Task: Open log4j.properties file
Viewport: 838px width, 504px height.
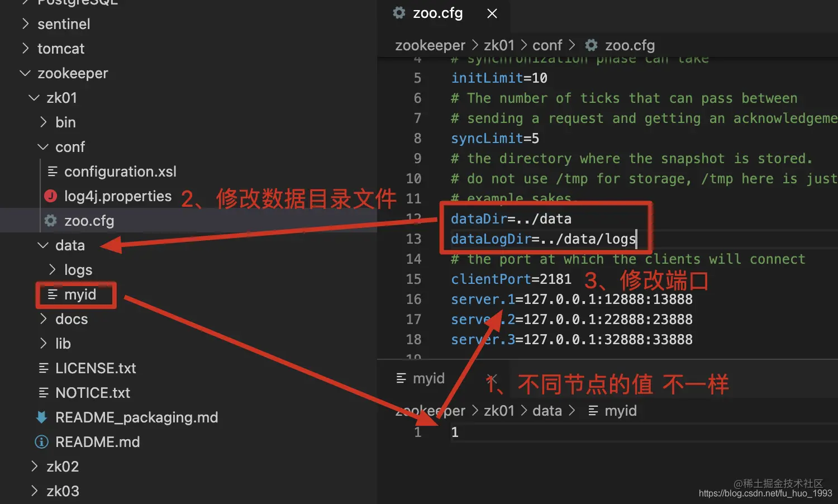Action: click(x=118, y=196)
